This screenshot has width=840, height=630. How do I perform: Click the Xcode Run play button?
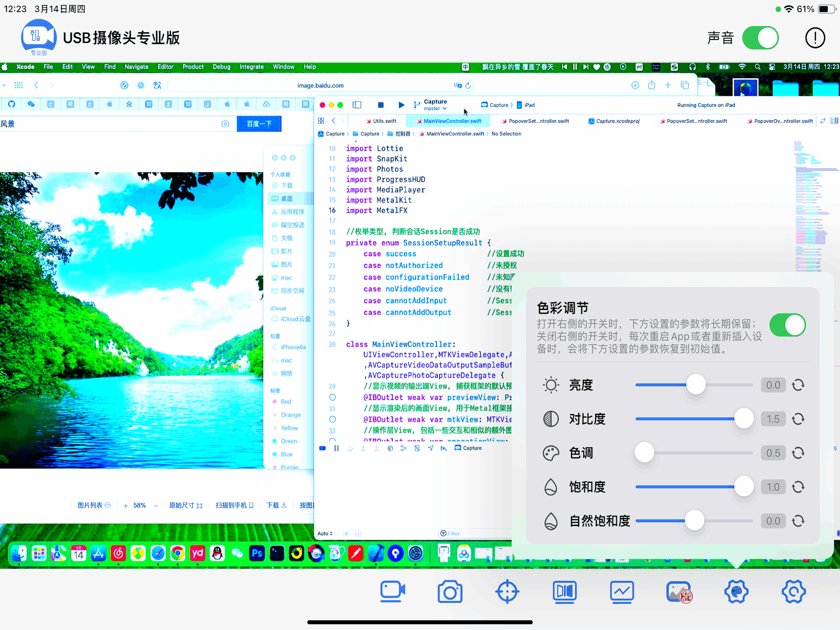click(x=401, y=105)
